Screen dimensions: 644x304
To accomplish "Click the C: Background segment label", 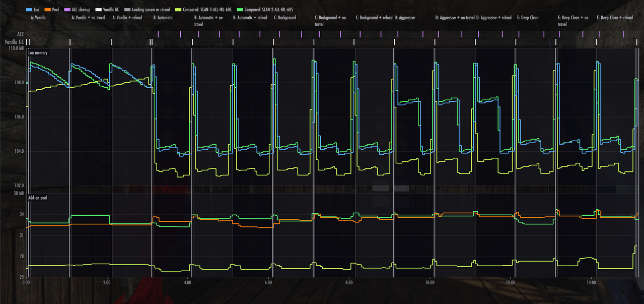I will coord(285,18).
